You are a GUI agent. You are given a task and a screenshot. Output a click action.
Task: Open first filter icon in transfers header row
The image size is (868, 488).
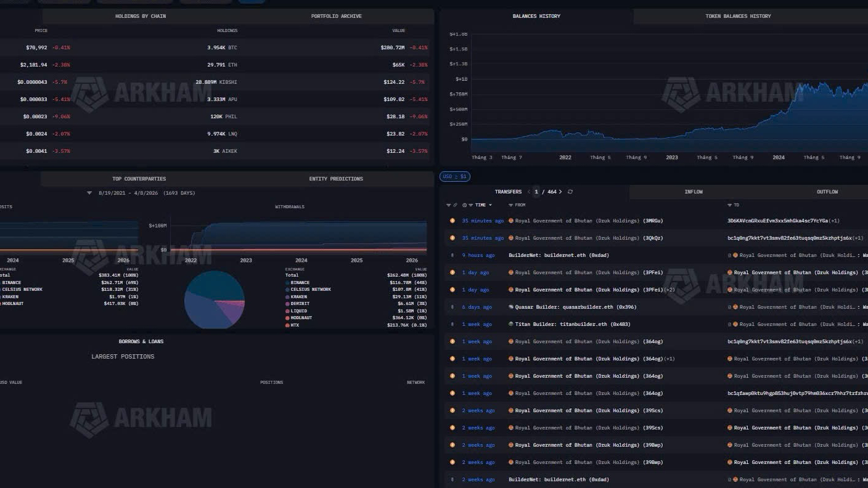(448, 205)
